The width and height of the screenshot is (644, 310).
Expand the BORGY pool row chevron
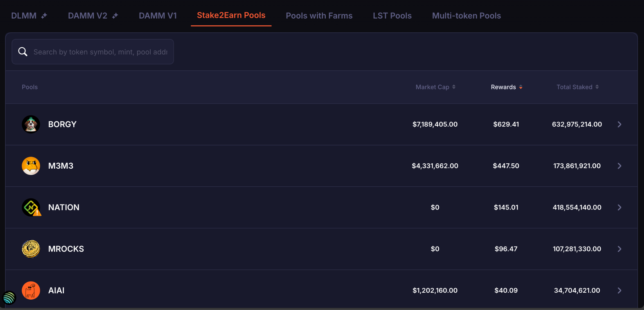[x=619, y=124]
